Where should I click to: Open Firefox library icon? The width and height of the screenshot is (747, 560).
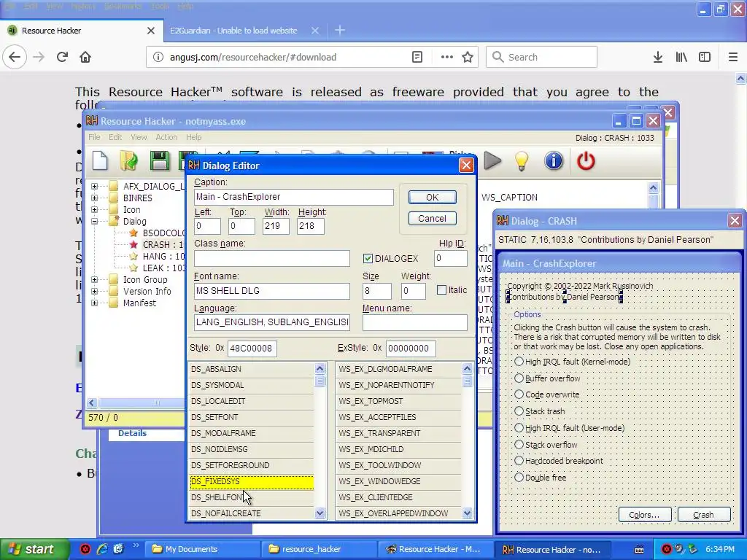681,57
